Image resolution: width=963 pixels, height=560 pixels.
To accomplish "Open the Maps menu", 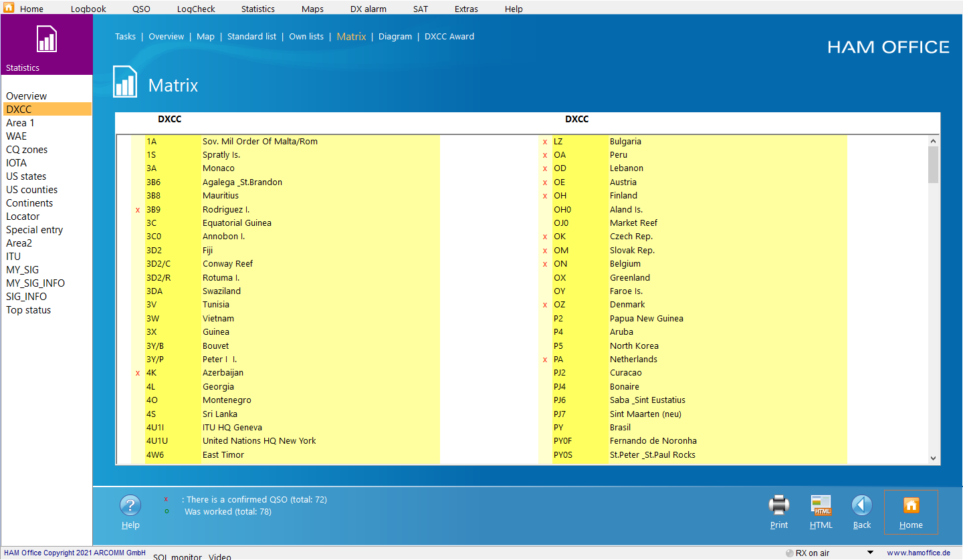I will [312, 9].
